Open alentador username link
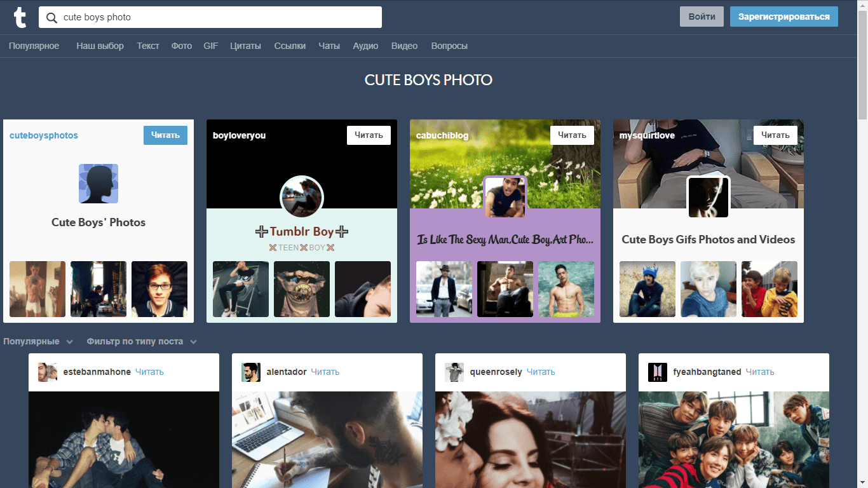This screenshot has height=488, width=868. (287, 372)
